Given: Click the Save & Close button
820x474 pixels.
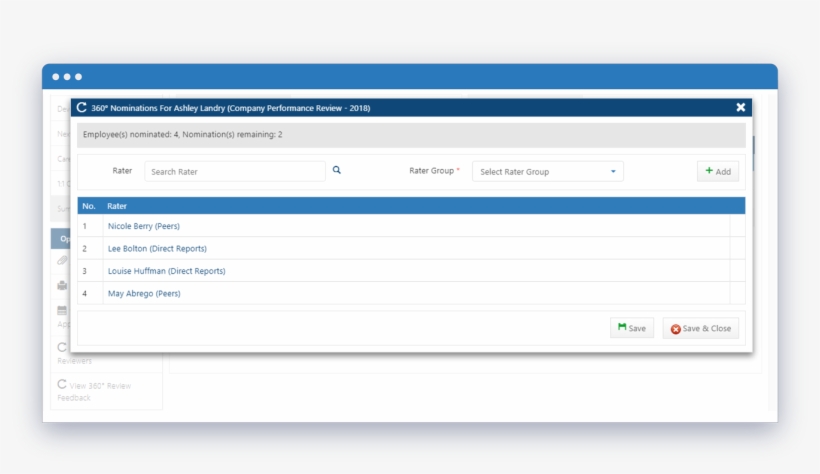Looking at the screenshot, I should click(700, 328).
